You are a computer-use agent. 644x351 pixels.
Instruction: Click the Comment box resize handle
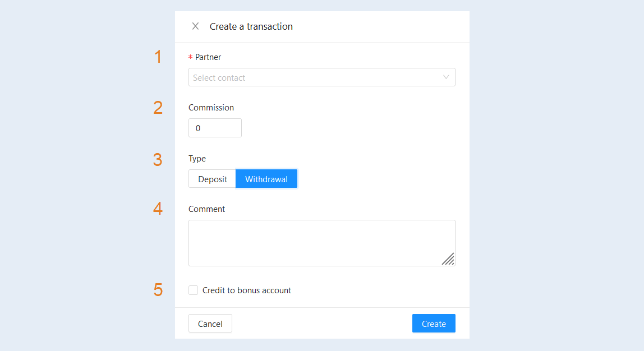point(448,259)
